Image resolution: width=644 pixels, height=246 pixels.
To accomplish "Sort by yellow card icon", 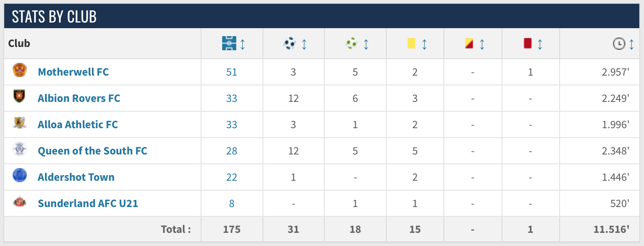I will click(x=412, y=44).
